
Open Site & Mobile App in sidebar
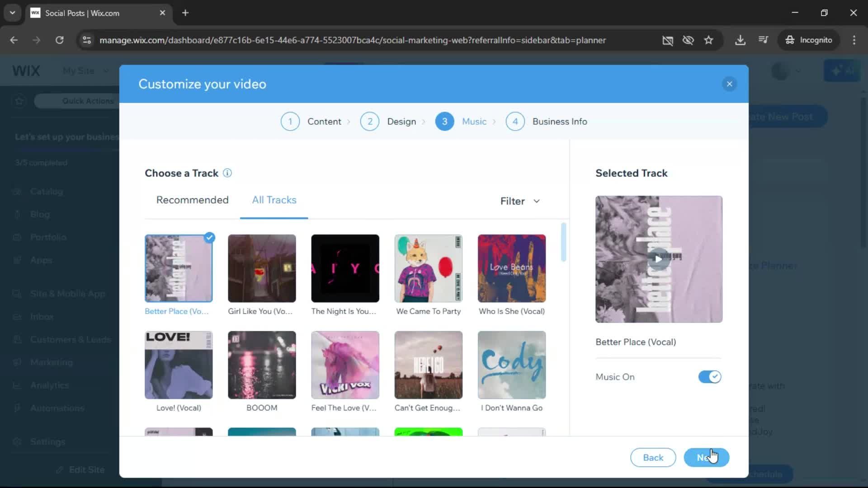tap(67, 294)
